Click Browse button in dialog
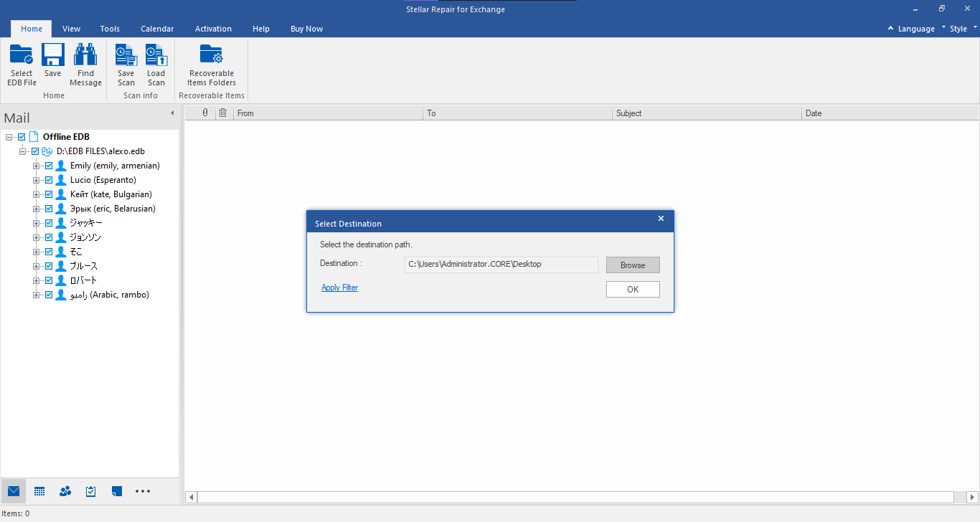 coord(633,265)
